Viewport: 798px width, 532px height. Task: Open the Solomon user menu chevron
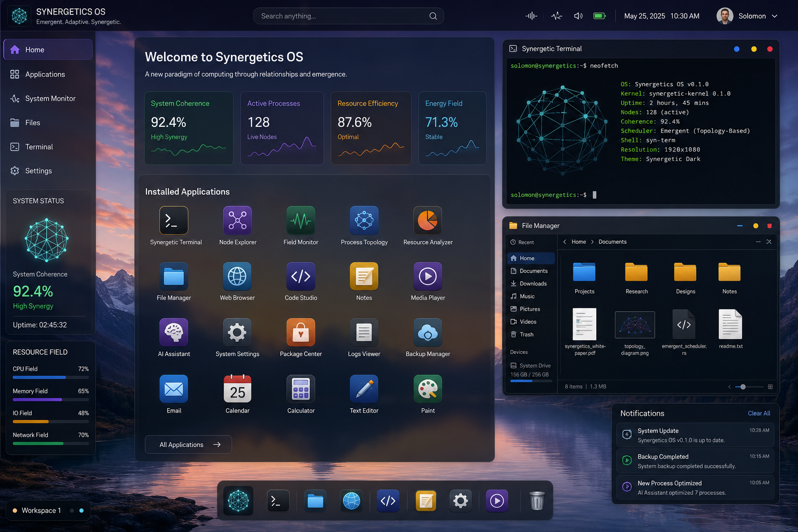[775, 16]
